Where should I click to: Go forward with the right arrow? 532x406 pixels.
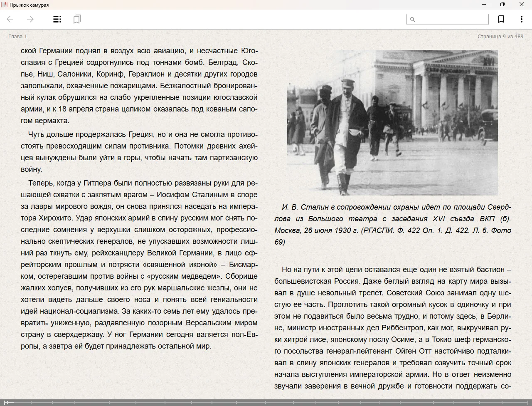click(30, 19)
